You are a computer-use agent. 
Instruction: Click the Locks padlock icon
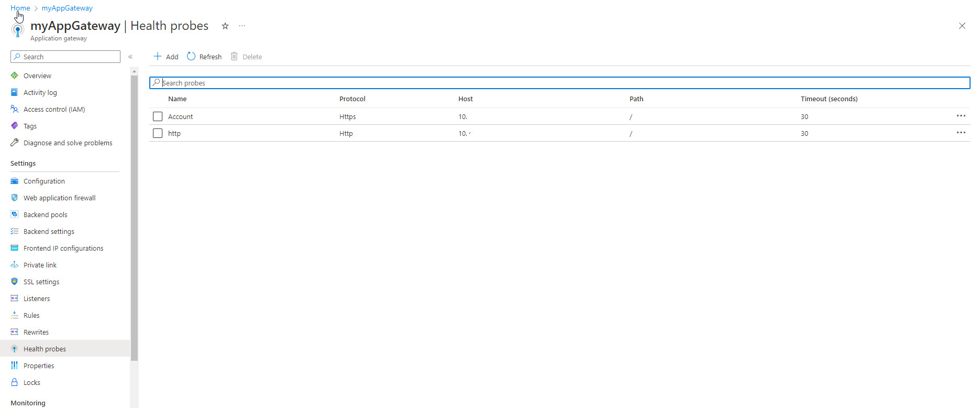[x=15, y=382]
